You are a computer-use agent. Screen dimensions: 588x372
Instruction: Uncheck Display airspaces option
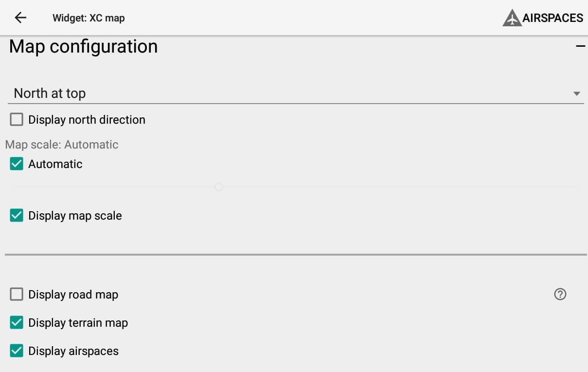pos(17,351)
